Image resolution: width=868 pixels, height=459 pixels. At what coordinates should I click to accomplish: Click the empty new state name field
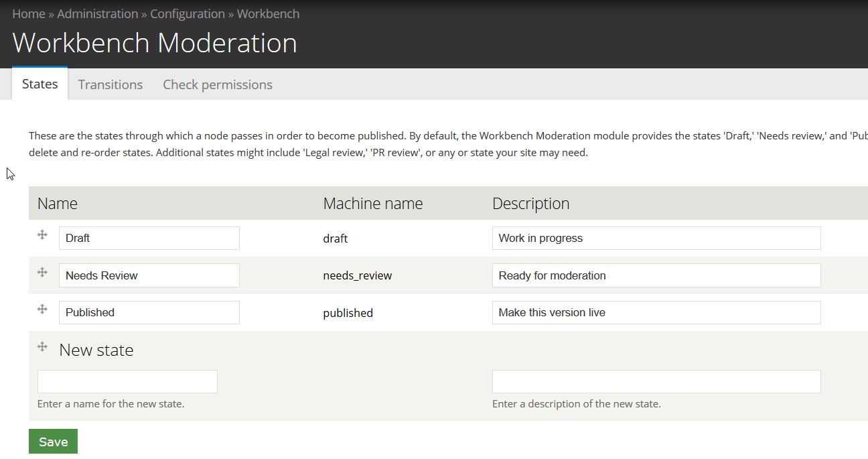tap(127, 381)
